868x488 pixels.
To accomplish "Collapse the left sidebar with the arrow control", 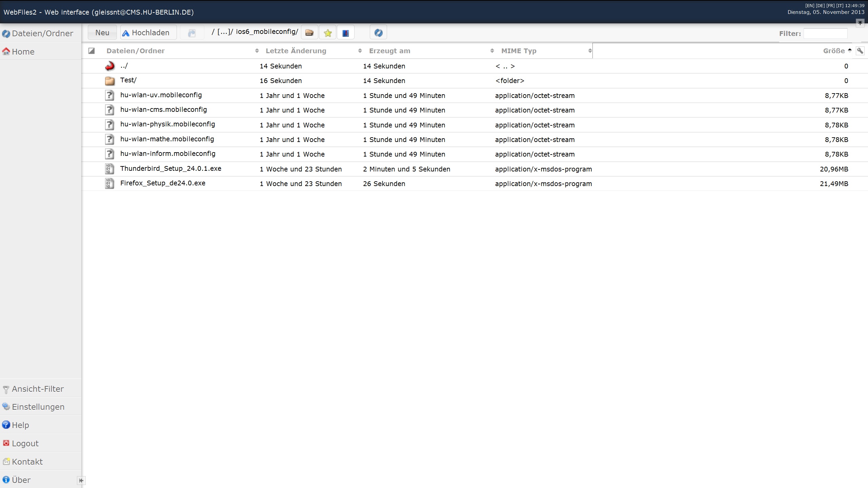I will click(81, 481).
